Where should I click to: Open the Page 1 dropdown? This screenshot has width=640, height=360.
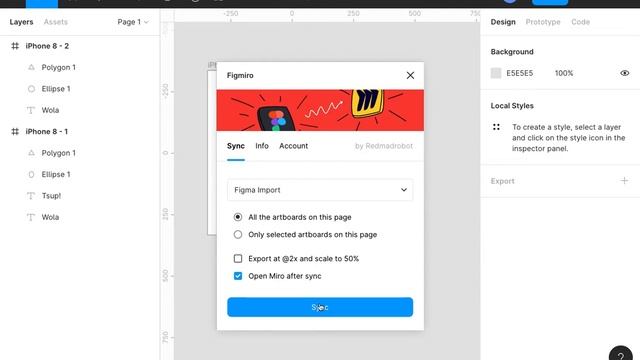click(x=133, y=22)
